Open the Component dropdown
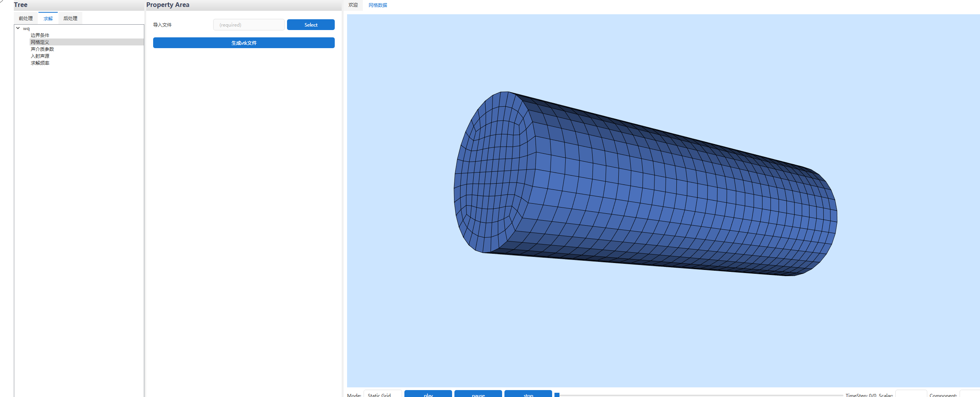Image resolution: width=980 pixels, height=397 pixels. click(970, 394)
